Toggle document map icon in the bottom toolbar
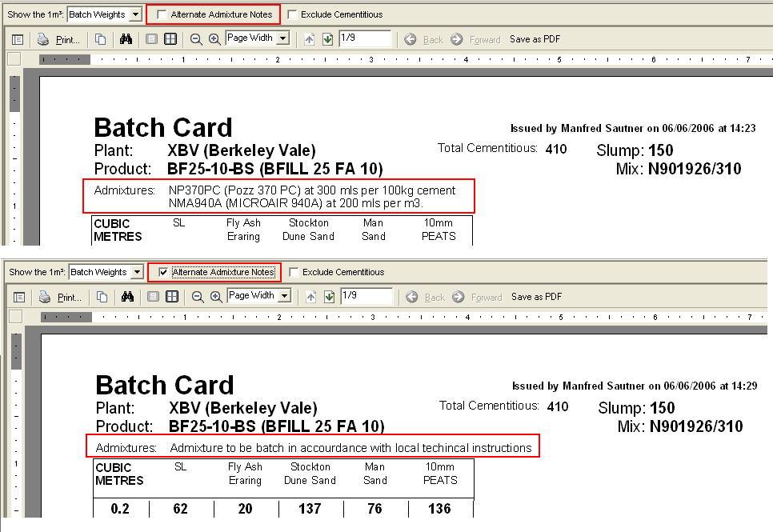773x532 pixels. [18, 297]
